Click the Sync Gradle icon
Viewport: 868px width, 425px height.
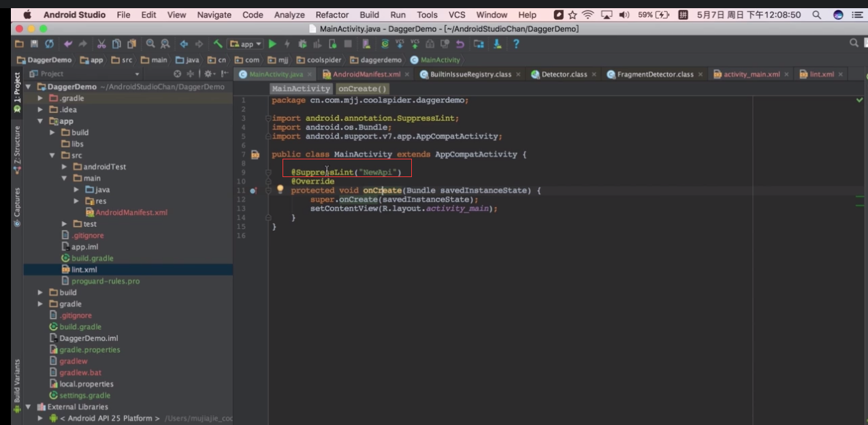click(385, 44)
